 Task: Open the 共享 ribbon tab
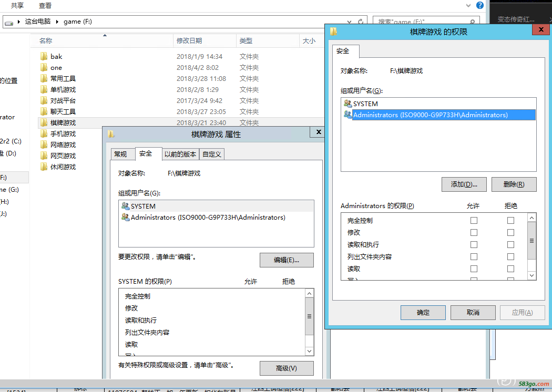point(17,6)
